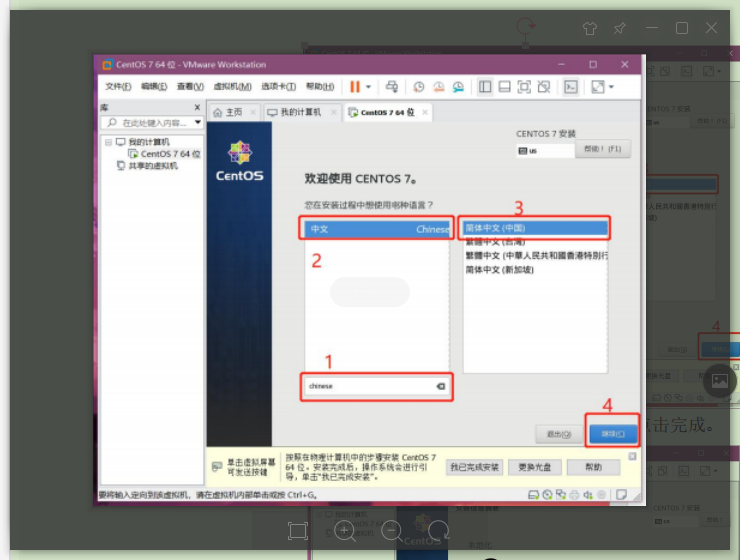Select 中文 Chinese in the language list

[377, 229]
